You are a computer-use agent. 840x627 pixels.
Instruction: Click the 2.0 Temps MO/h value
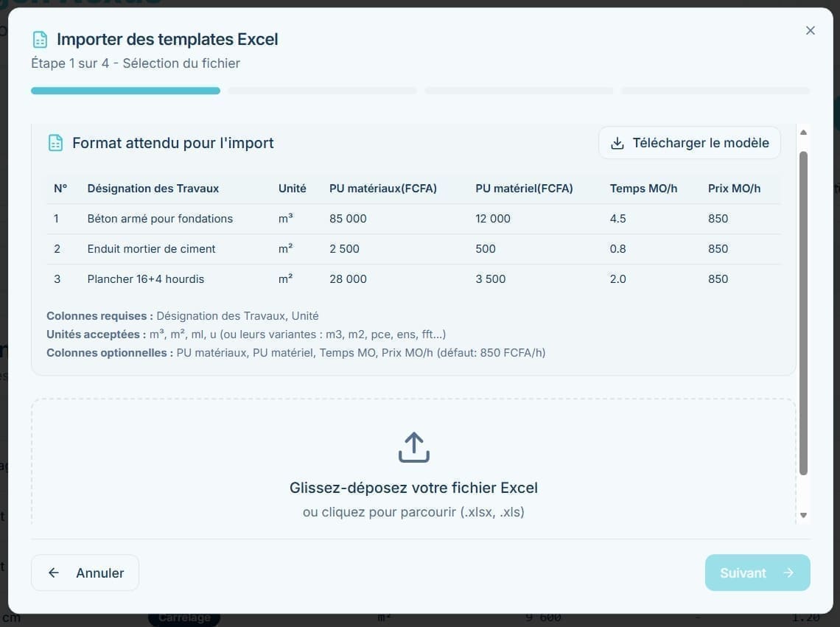click(x=617, y=279)
